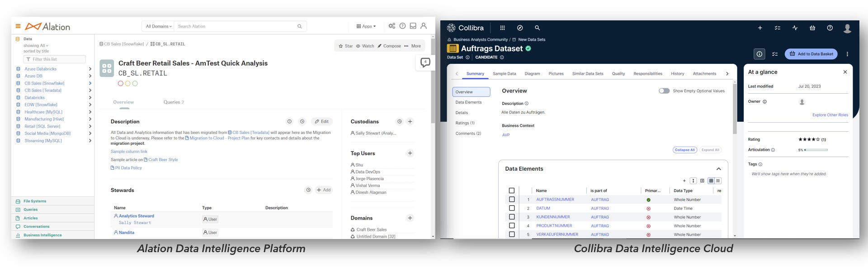868x268 pixels.
Task: Click the Custodians add plus icon
Action: pyautogui.click(x=410, y=121)
